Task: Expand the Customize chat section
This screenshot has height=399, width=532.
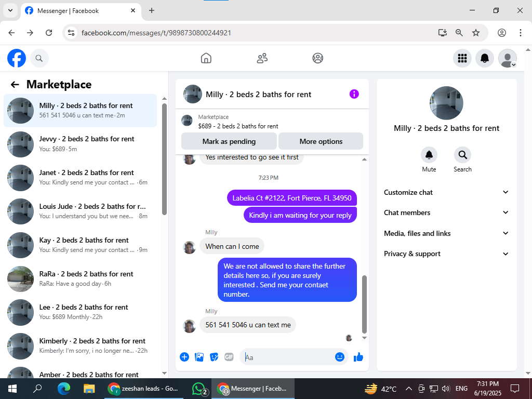Action: pos(446,192)
